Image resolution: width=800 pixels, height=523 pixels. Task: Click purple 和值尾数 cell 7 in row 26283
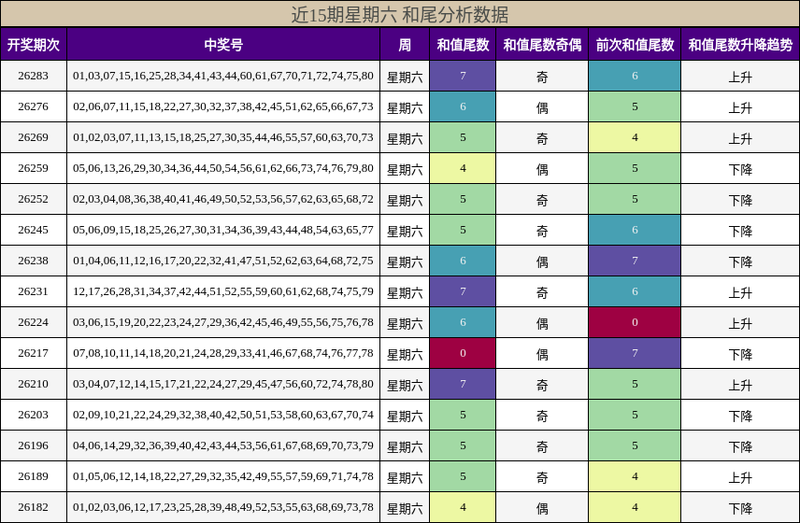pyautogui.click(x=463, y=76)
